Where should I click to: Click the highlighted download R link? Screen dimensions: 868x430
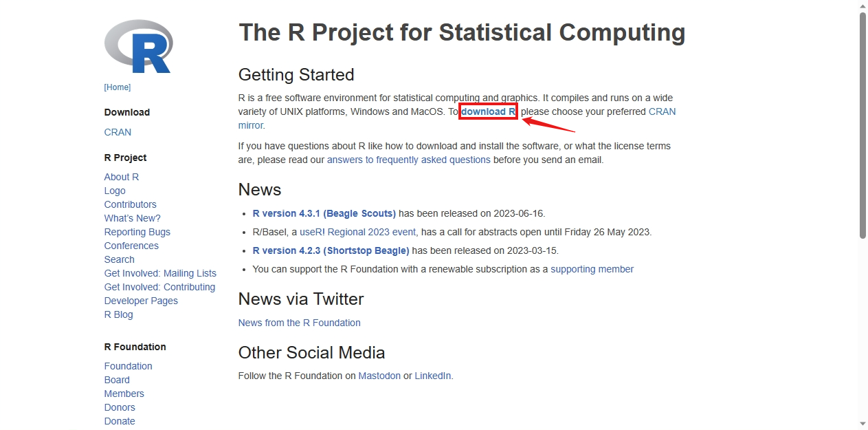pos(488,111)
